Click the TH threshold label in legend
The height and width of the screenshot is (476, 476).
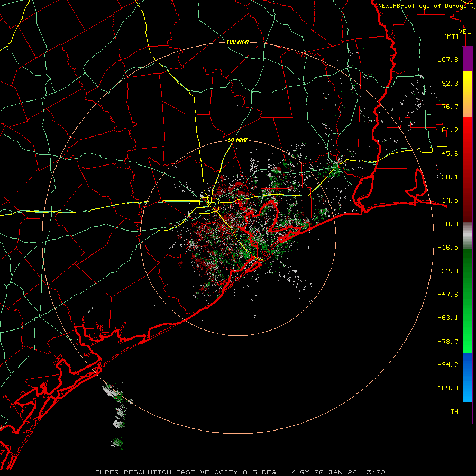[454, 412]
